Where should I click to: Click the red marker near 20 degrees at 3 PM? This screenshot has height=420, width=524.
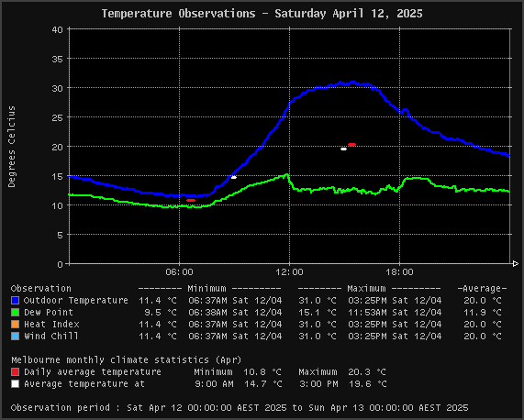point(351,145)
